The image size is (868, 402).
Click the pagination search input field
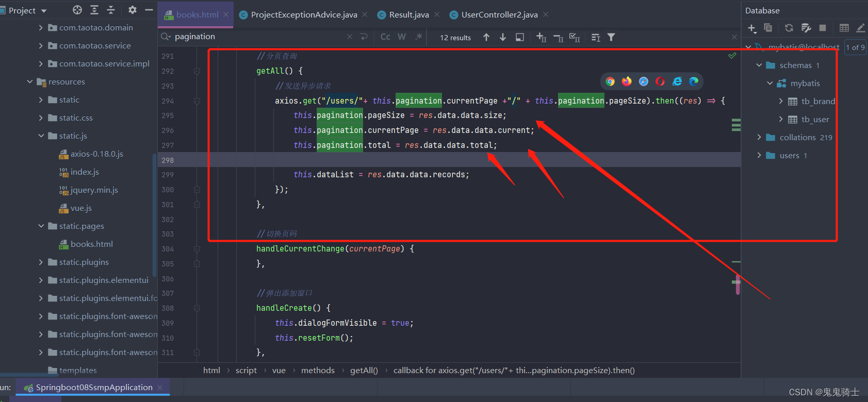pyautogui.click(x=258, y=37)
